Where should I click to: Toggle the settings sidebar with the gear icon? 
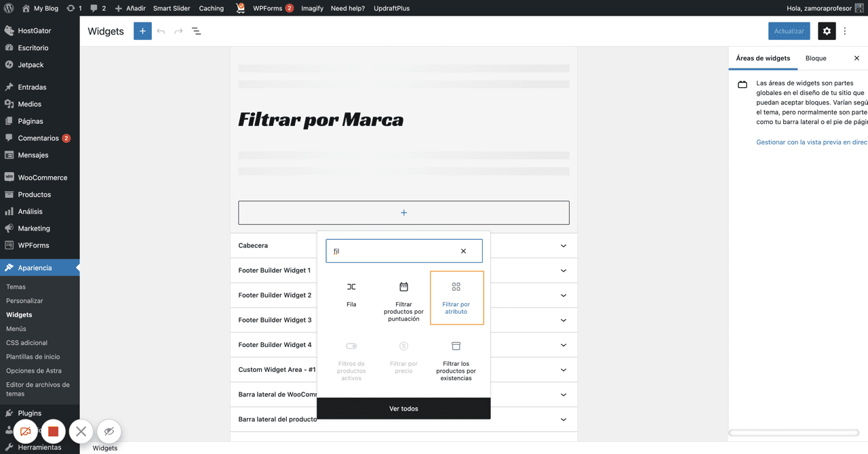[826, 30]
